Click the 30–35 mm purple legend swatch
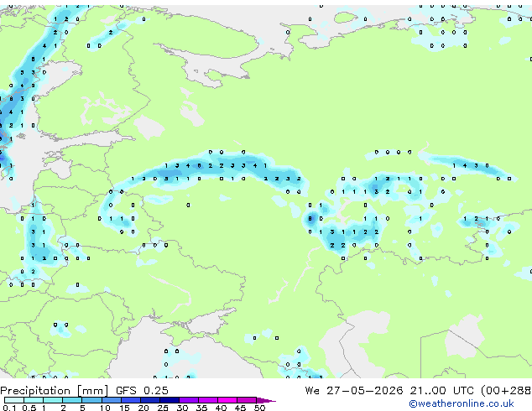Image resolution: width=532 pixels, height=411 pixels. (x=188, y=400)
